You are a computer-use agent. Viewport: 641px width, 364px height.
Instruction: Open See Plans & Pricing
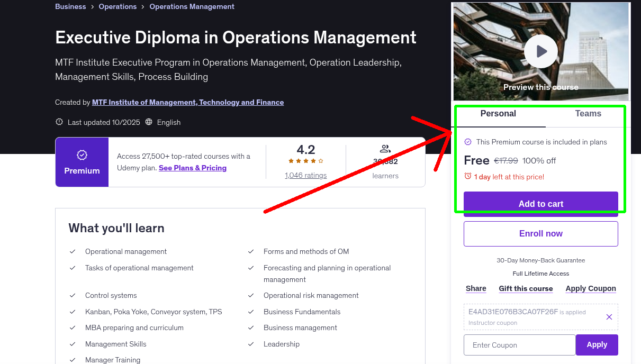point(192,168)
